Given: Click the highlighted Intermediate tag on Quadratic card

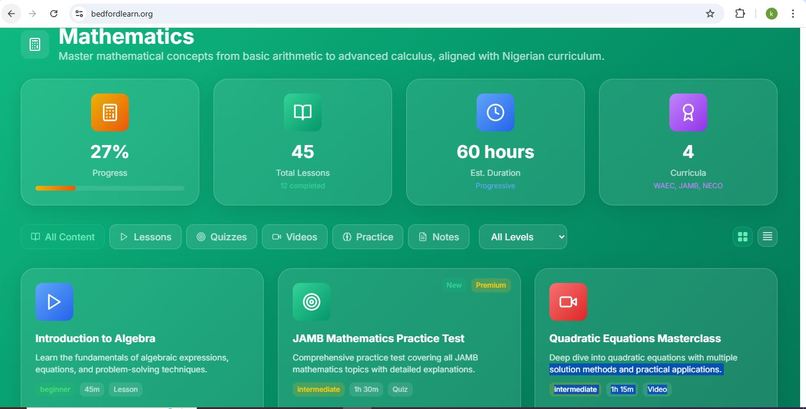Looking at the screenshot, I should pos(575,389).
